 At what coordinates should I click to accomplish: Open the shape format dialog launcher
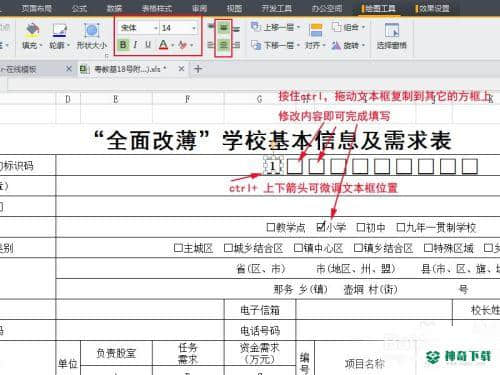point(107,56)
